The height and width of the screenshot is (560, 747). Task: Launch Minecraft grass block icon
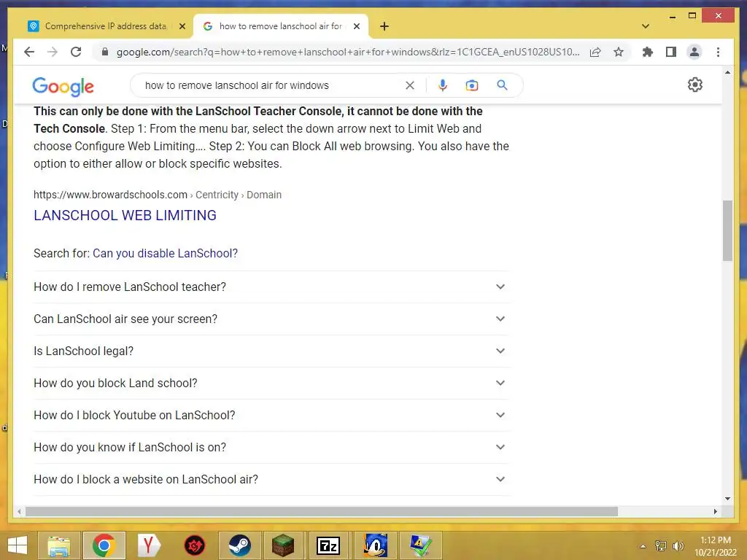[284, 545]
